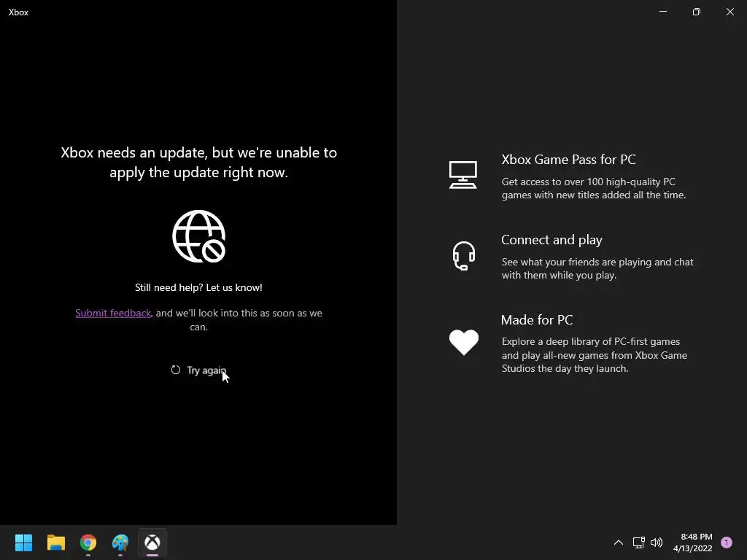Open the Windows Start menu
This screenshot has width=747, height=560.
(23, 542)
